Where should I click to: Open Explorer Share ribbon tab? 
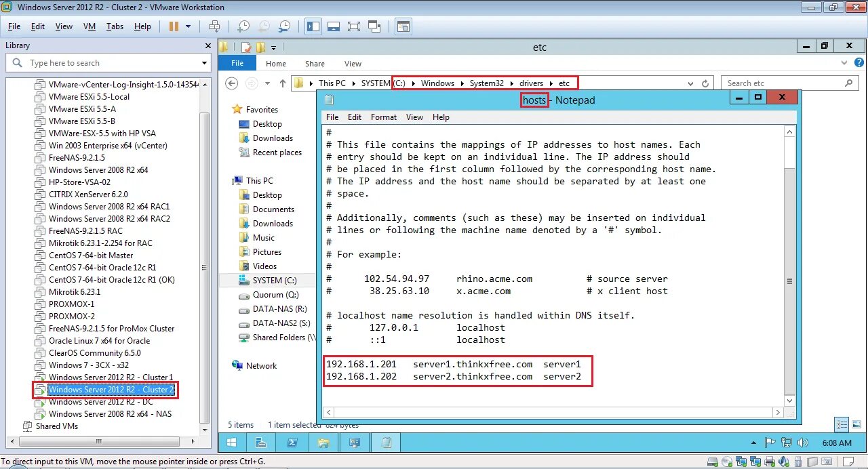(315, 64)
